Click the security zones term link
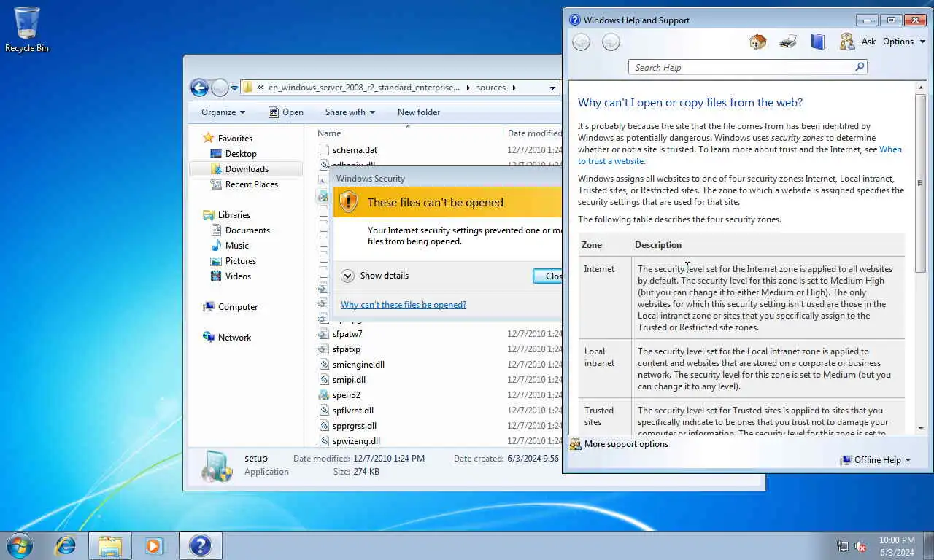Image resolution: width=934 pixels, height=560 pixels. (798, 138)
